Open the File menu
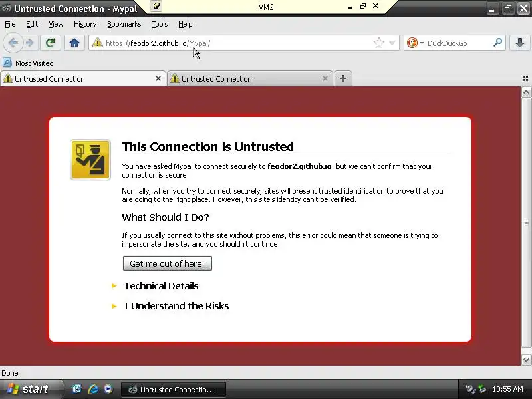The width and height of the screenshot is (532, 399). [x=10, y=24]
